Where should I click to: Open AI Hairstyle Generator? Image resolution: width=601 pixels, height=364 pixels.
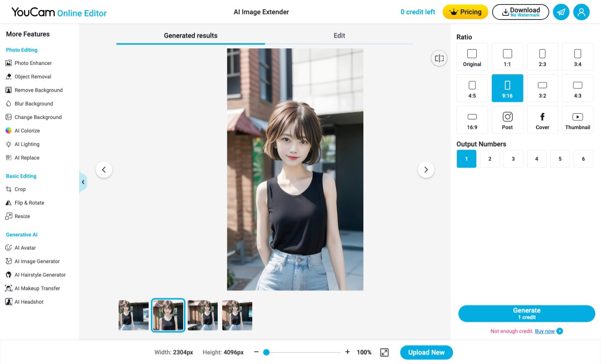coord(40,275)
